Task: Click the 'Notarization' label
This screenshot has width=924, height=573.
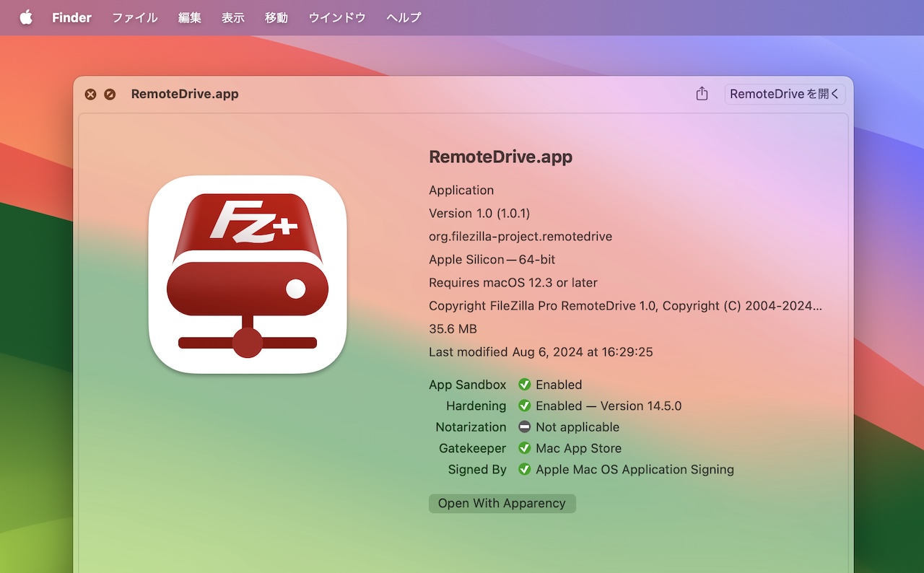Action: 471,427
